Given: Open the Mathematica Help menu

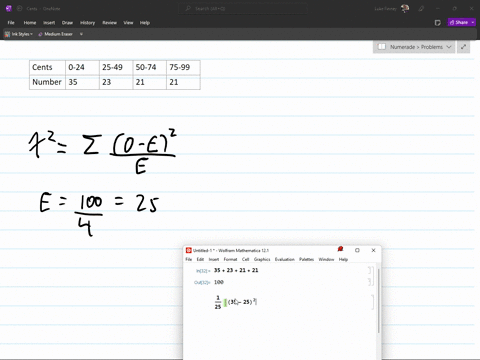Looking at the screenshot, I should click(343, 259).
